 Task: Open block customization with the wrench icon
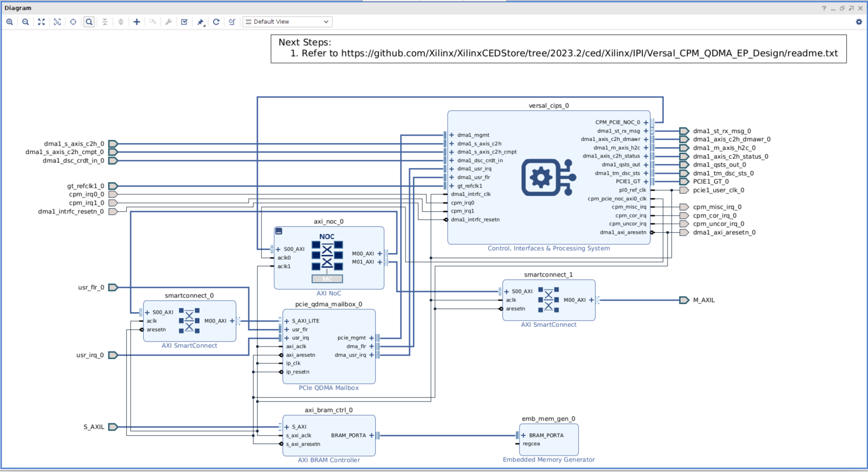[168, 22]
